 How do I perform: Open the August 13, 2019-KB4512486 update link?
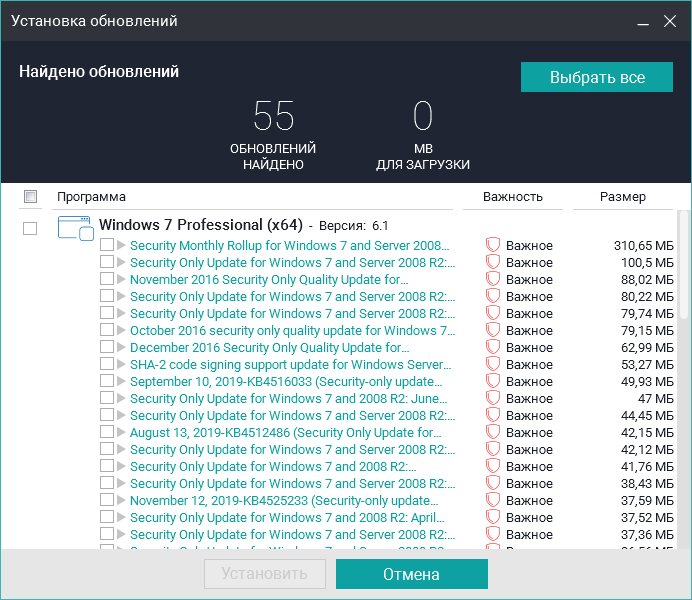(286, 432)
